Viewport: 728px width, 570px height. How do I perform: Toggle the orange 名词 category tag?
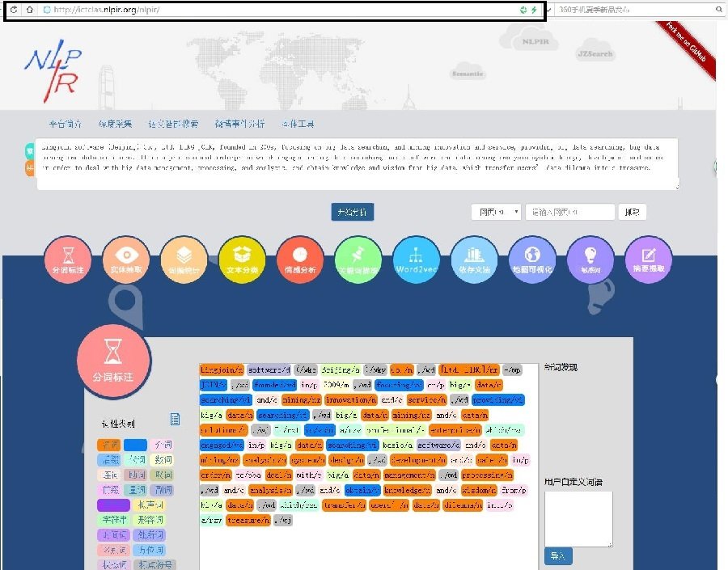109,445
